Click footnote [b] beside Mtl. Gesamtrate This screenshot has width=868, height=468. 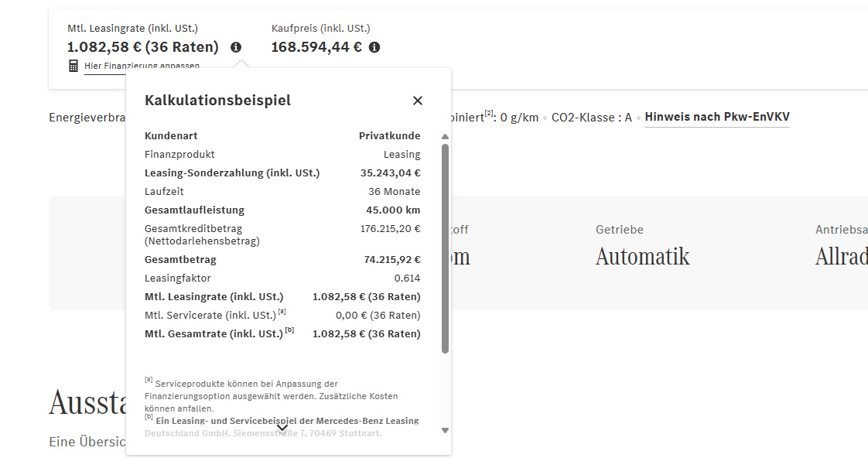click(289, 330)
